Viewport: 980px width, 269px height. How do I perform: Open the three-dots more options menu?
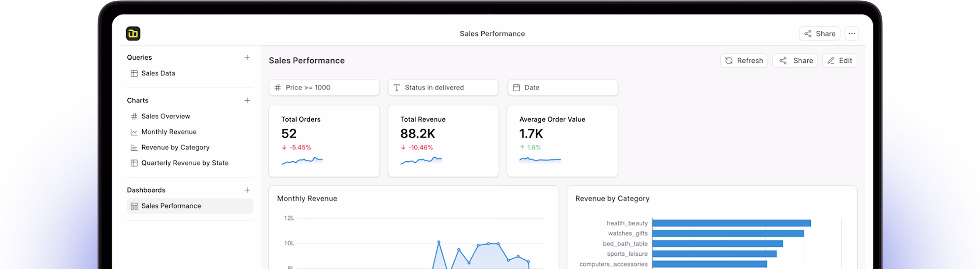(851, 34)
